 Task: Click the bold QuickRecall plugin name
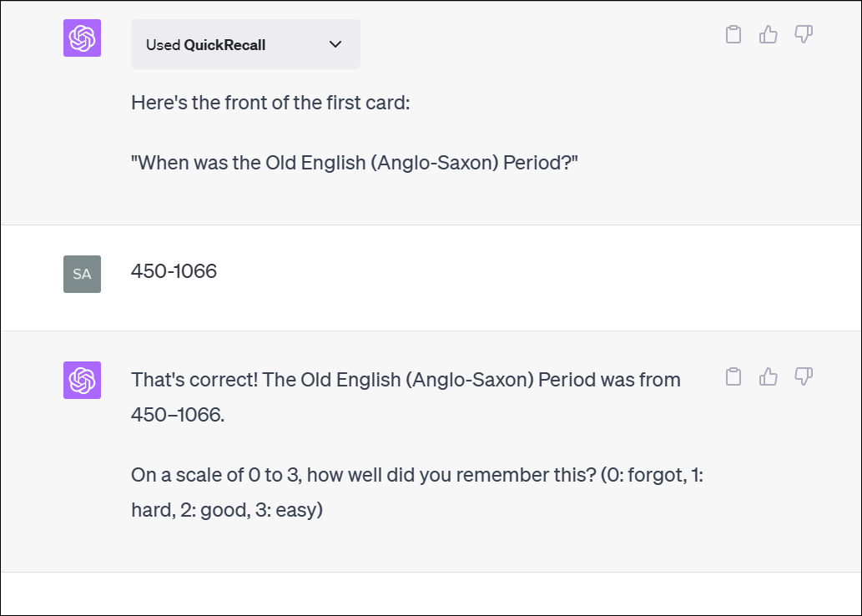coord(224,45)
